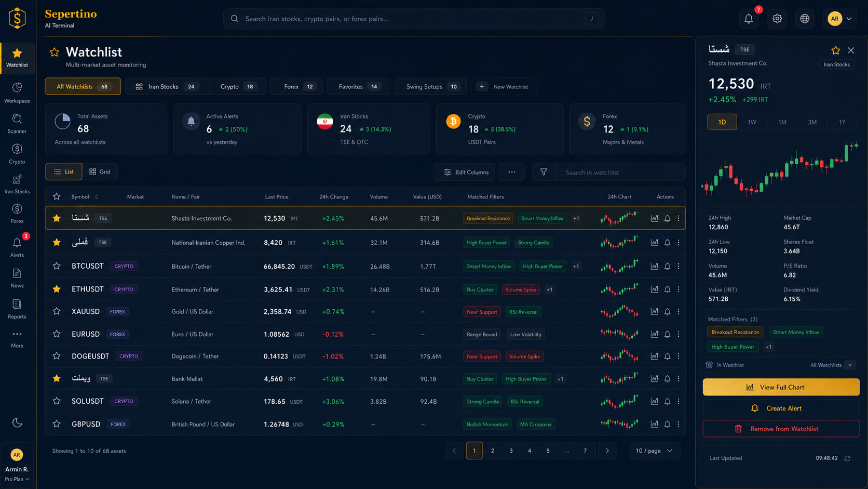Viewport: 868px width, 489px height.
Task: Open chart icon for SOLUSDT row
Action: [654, 401]
